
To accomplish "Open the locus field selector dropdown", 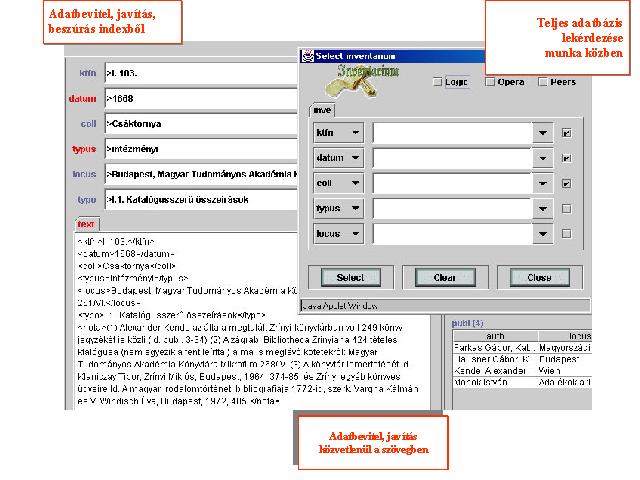I will 338,234.
